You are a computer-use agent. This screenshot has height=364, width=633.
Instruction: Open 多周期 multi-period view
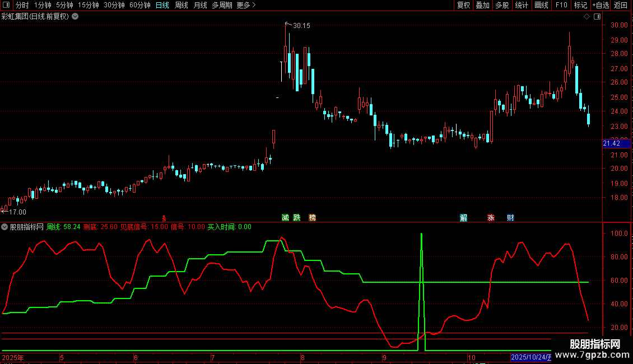point(222,5)
